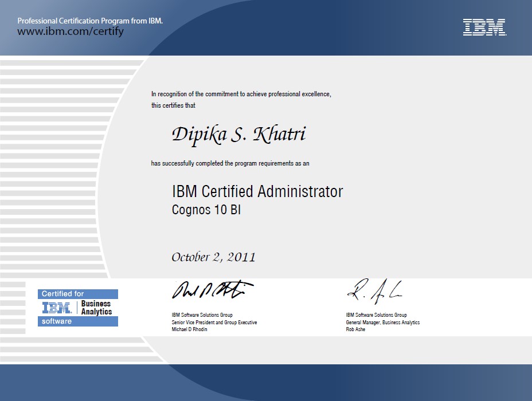Click the 'Michael D Rhodin' name text
This screenshot has height=401, width=532.
(x=189, y=329)
